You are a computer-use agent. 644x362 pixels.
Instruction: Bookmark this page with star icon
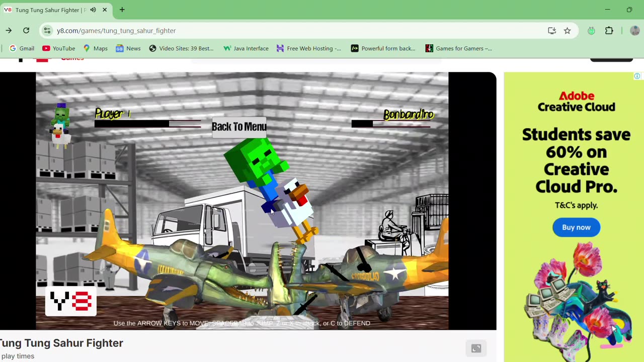[567, 31]
